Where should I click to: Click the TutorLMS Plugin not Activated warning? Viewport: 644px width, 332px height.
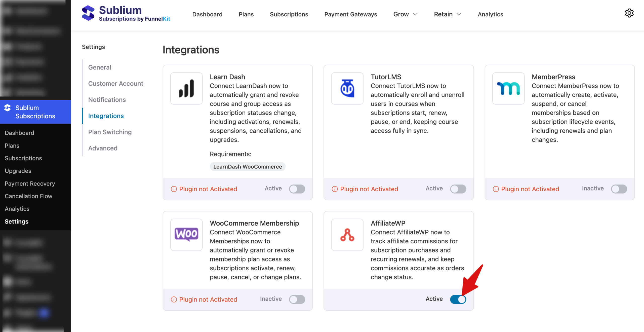tap(369, 189)
